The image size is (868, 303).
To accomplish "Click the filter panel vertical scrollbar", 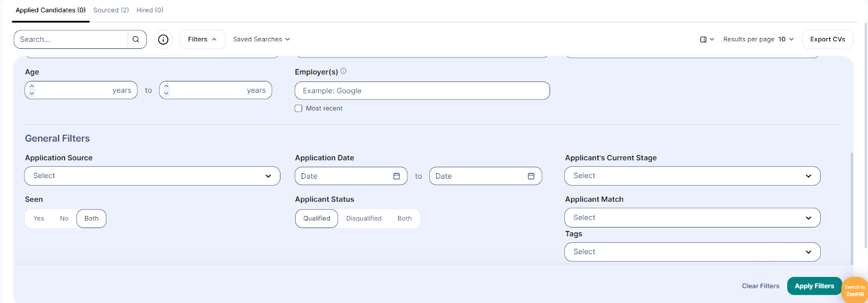I will click(x=852, y=208).
